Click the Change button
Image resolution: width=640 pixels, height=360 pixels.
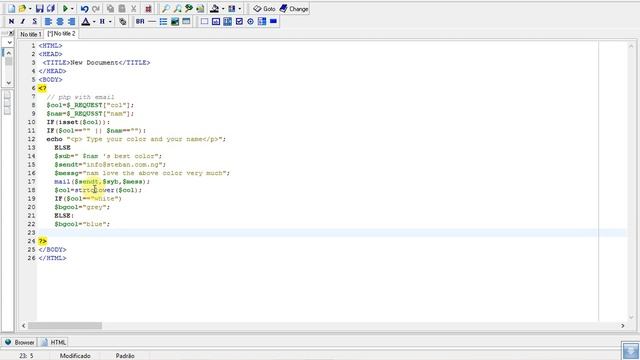click(294, 9)
